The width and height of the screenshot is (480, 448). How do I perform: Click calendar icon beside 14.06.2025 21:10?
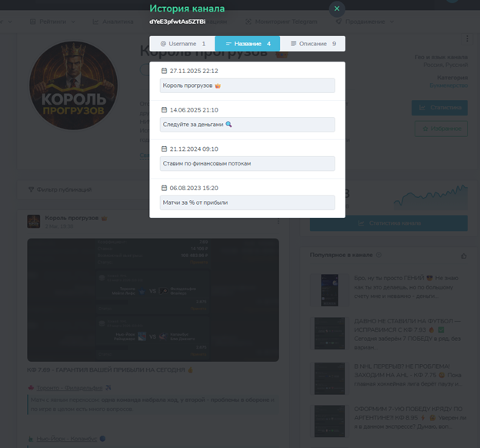tap(164, 110)
